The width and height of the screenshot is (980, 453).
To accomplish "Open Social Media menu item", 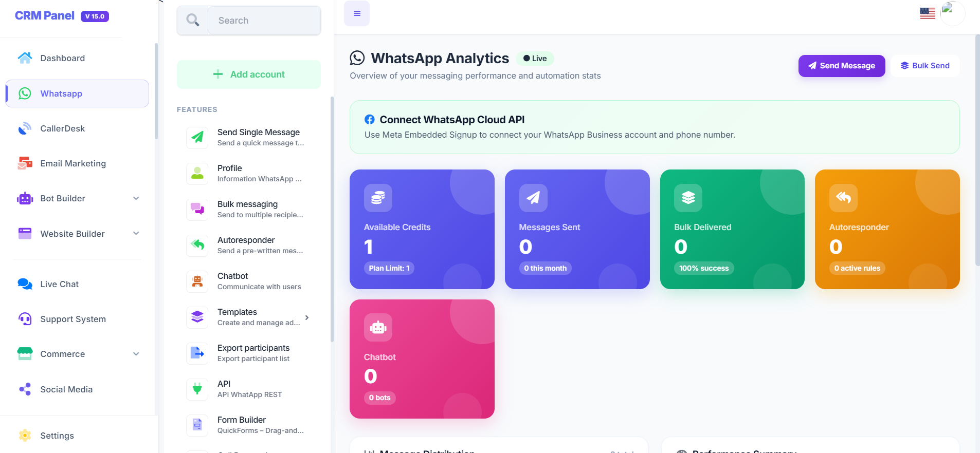I will tap(77, 389).
